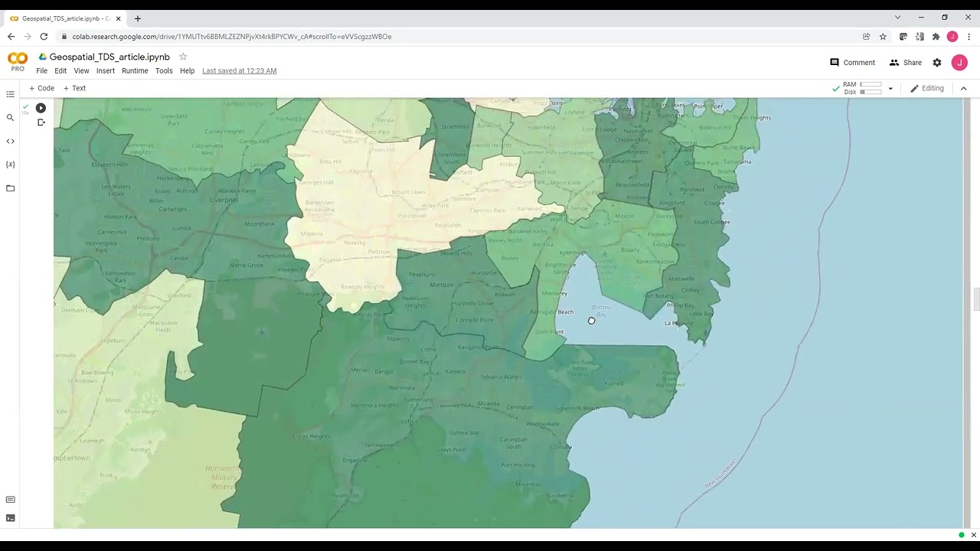
Task: Open the Chrome profile avatar
Action: point(952,37)
